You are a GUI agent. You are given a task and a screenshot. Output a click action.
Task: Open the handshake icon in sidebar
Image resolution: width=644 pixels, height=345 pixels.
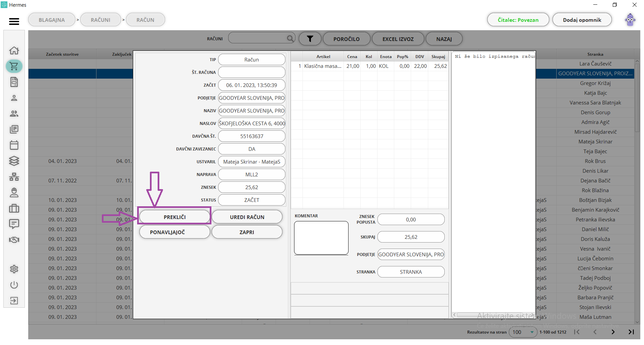[14, 240]
